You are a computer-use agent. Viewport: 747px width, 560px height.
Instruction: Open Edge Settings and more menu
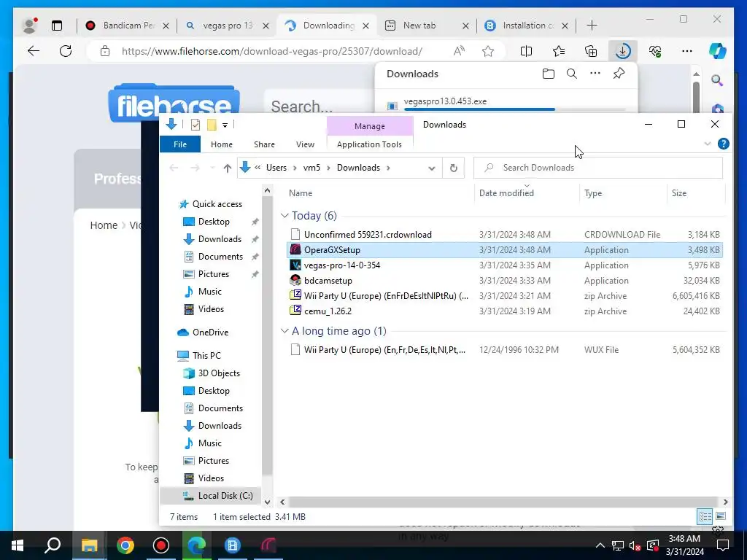(687, 51)
